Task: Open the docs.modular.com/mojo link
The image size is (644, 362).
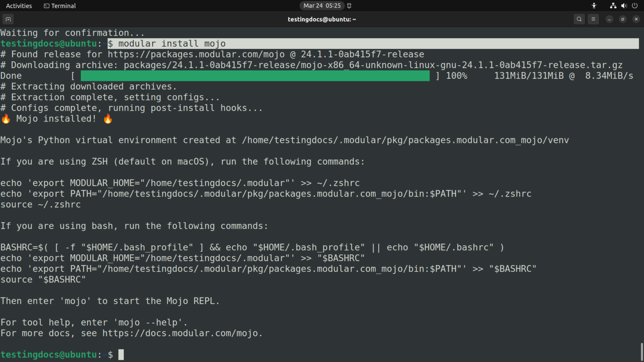Action: 180,333
